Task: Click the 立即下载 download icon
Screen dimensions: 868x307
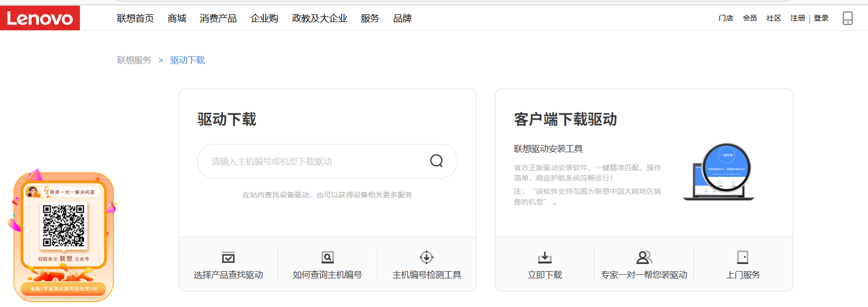Action: tap(545, 257)
